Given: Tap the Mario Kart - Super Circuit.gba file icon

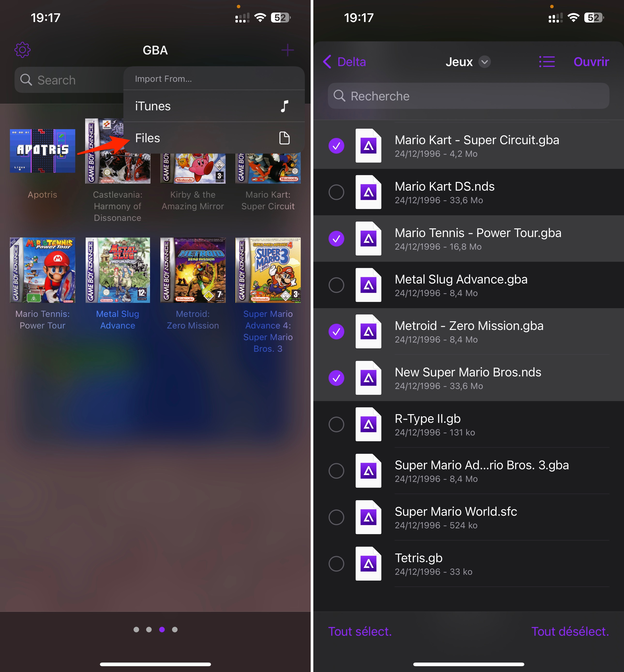Looking at the screenshot, I should (x=368, y=145).
